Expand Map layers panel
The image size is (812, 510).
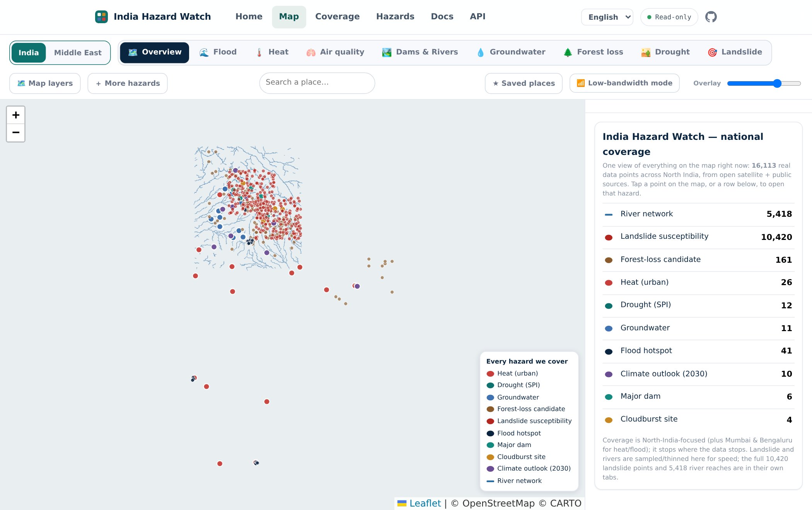[x=45, y=83]
